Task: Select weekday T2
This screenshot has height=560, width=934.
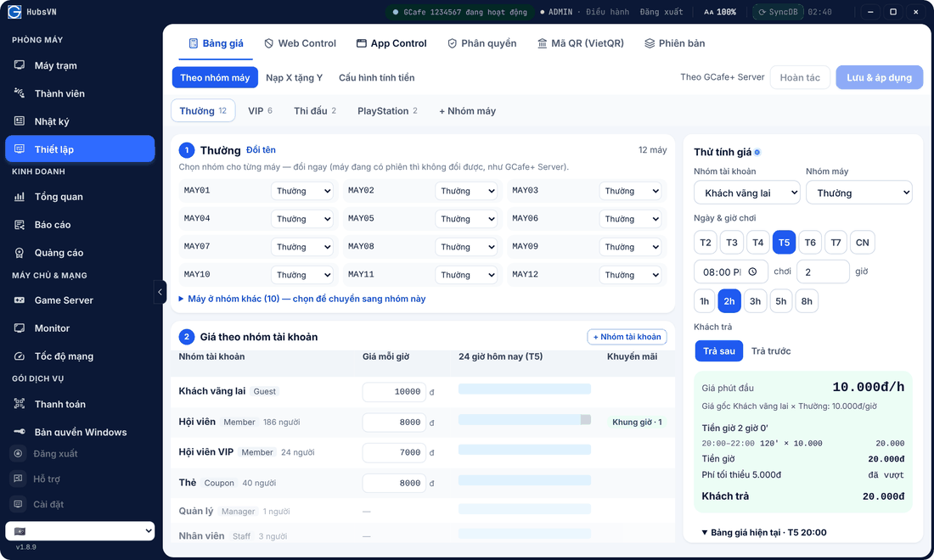Action: pos(706,242)
